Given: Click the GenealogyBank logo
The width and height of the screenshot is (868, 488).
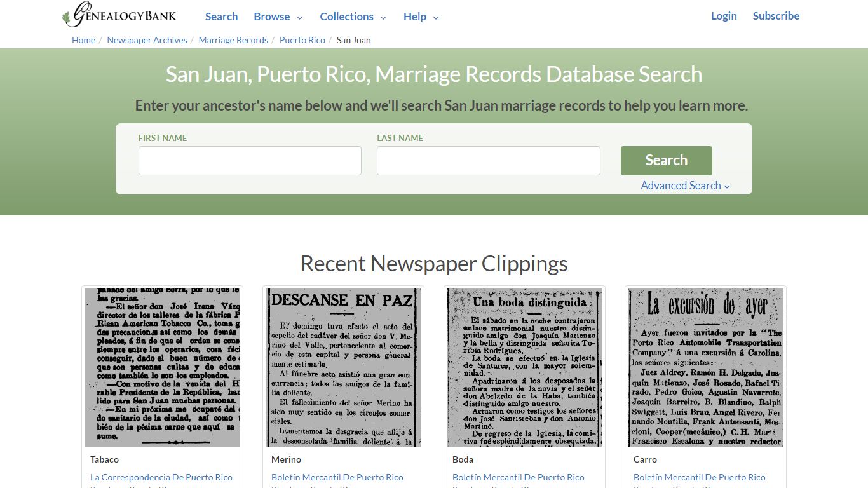Looking at the screenshot, I should [119, 15].
